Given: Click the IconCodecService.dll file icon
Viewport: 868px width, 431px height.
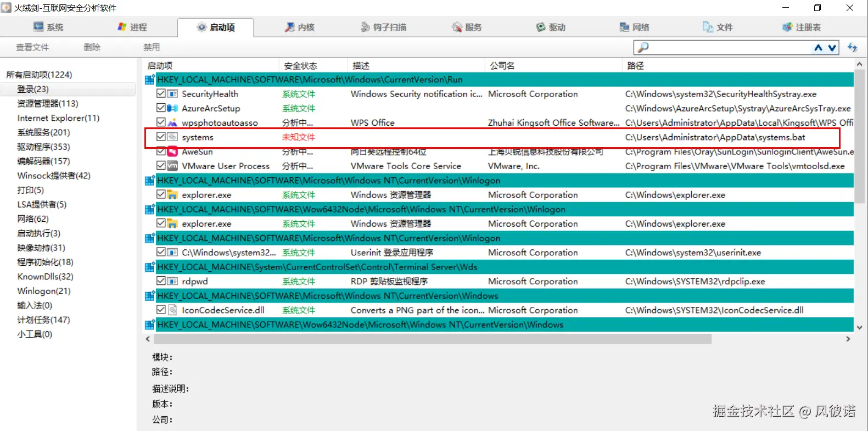Looking at the screenshot, I should (x=172, y=310).
